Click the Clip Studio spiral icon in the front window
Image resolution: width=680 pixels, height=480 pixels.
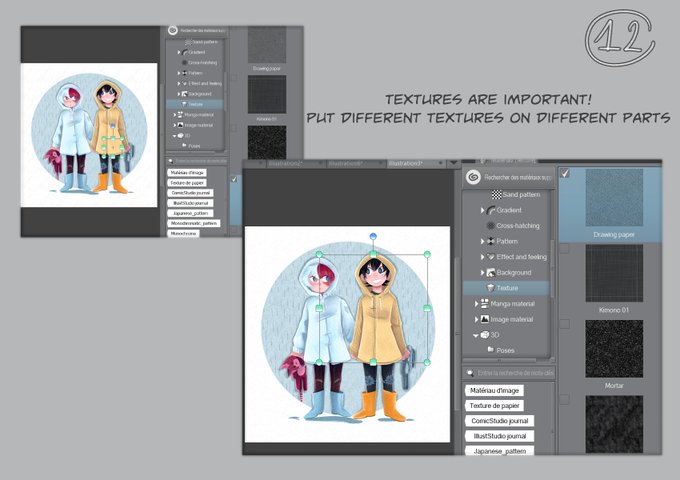473,177
